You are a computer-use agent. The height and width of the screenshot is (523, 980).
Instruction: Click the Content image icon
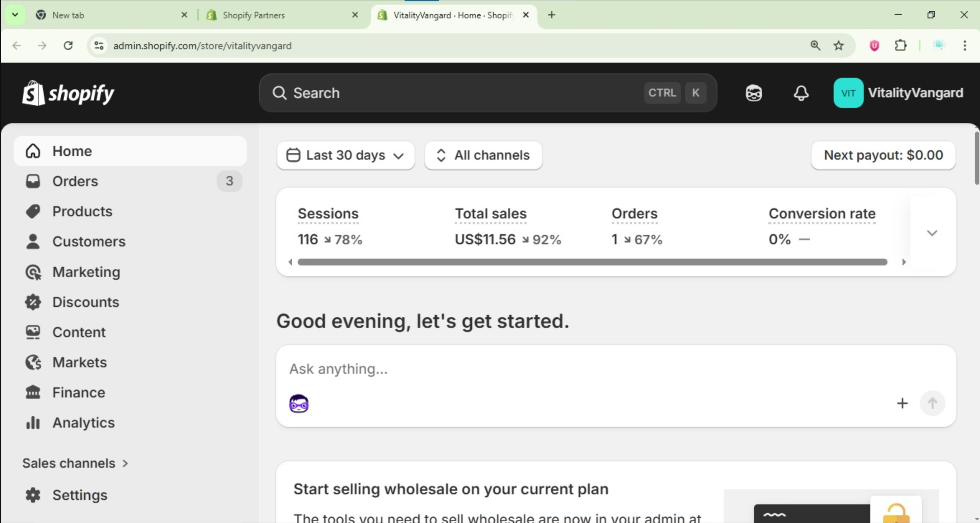tap(33, 332)
